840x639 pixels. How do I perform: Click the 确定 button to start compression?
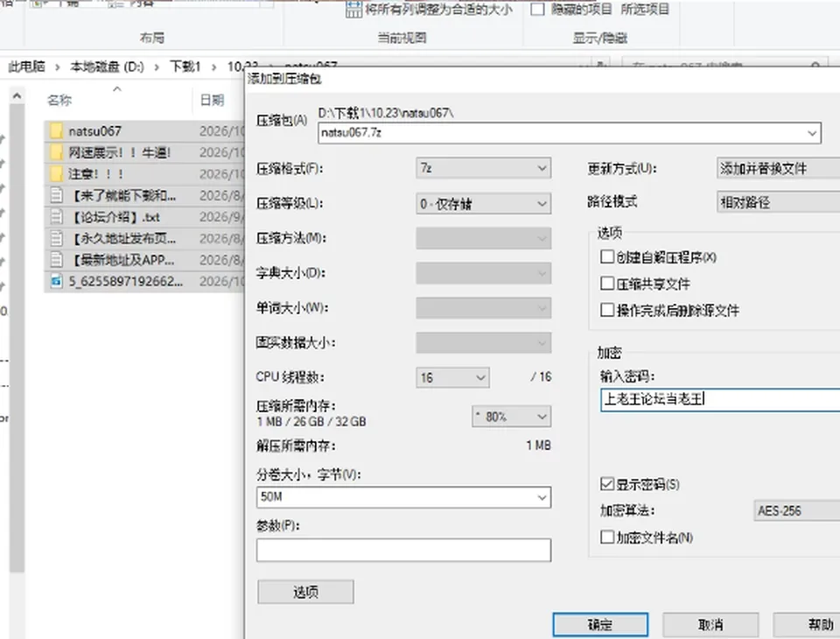(x=600, y=624)
